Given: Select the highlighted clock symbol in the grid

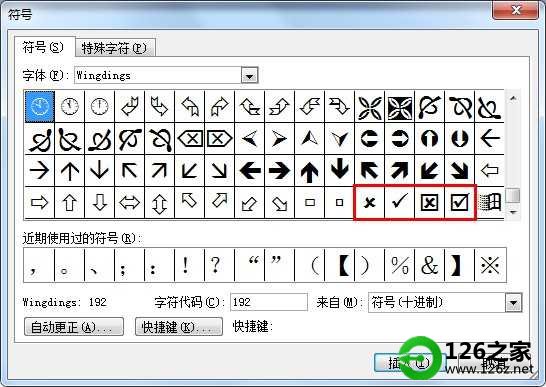Looking at the screenshot, I should click(x=40, y=107).
